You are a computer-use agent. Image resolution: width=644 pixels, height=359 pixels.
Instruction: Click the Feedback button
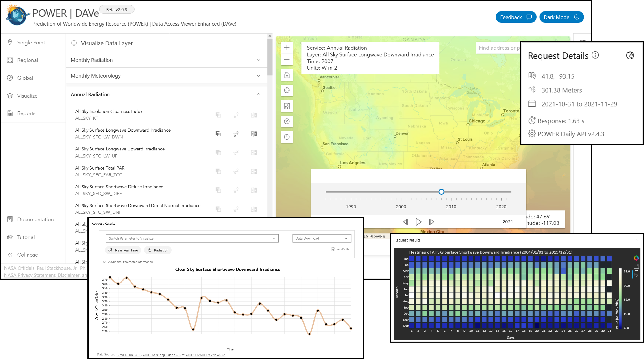tap(516, 17)
